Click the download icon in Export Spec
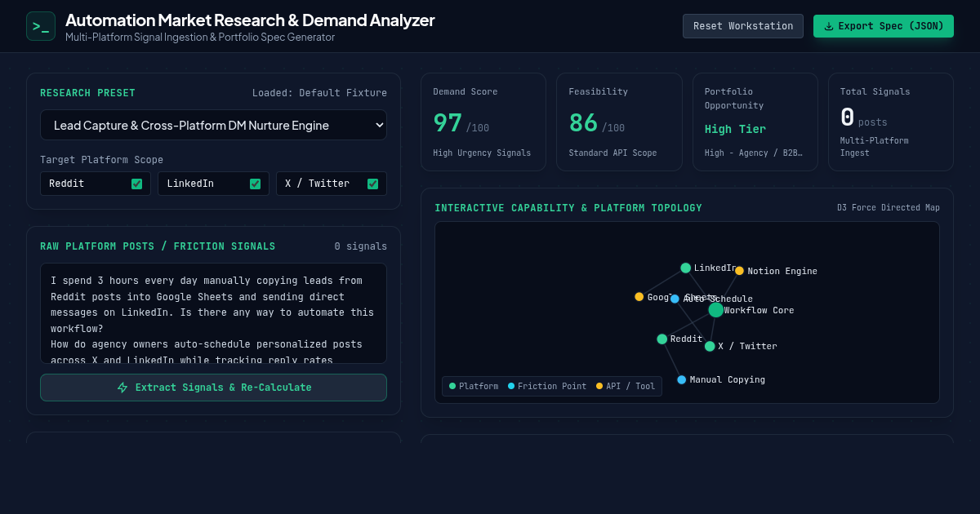This screenshot has width=980, height=514. click(829, 26)
